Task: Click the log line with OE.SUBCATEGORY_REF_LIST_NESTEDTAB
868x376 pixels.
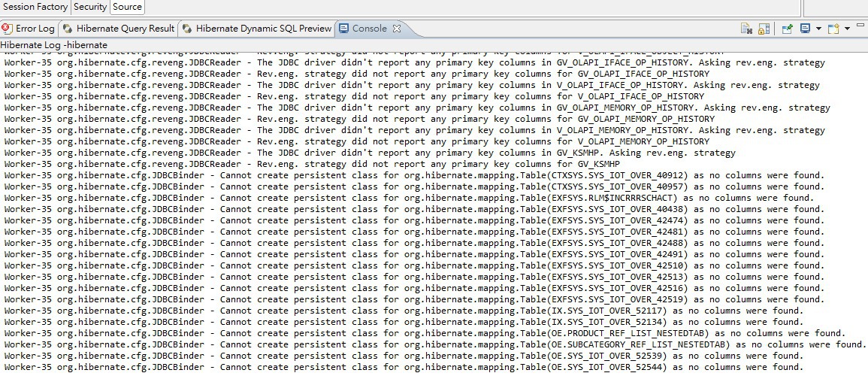Action: tap(435, 344)
